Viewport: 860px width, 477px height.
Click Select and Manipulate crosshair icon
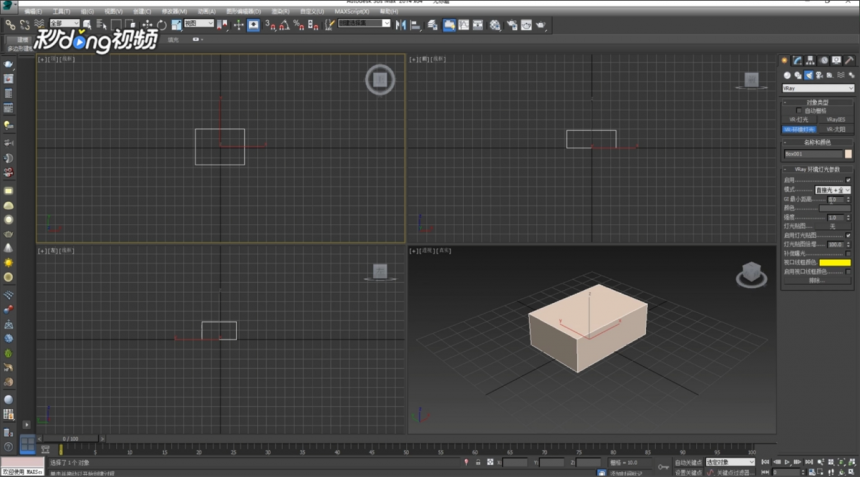[x=239, y=25]
